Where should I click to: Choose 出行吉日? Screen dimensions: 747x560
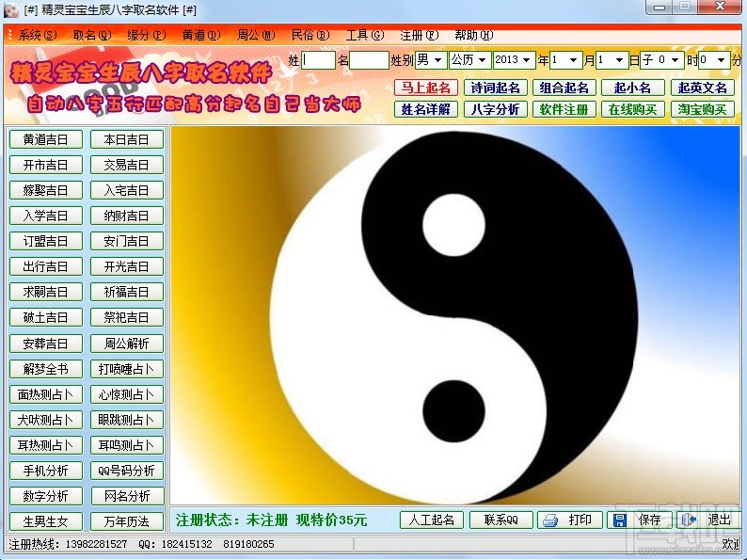pos(46,266)
